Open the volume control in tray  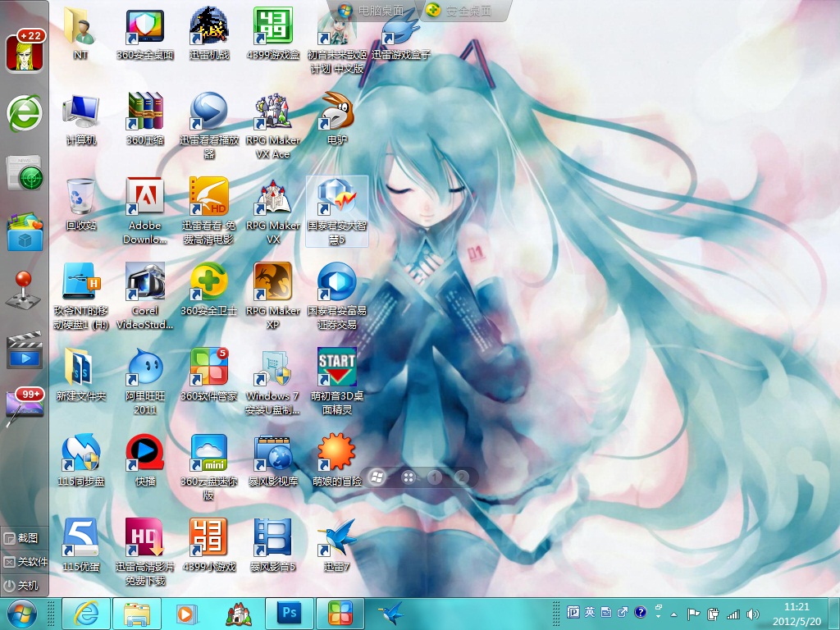coord(753,614)
